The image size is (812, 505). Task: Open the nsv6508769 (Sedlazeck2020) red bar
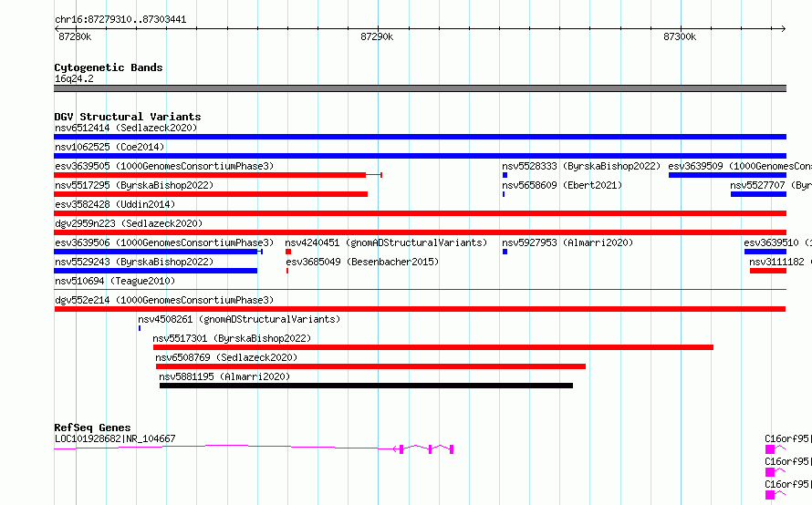click(x=370, y=366)
